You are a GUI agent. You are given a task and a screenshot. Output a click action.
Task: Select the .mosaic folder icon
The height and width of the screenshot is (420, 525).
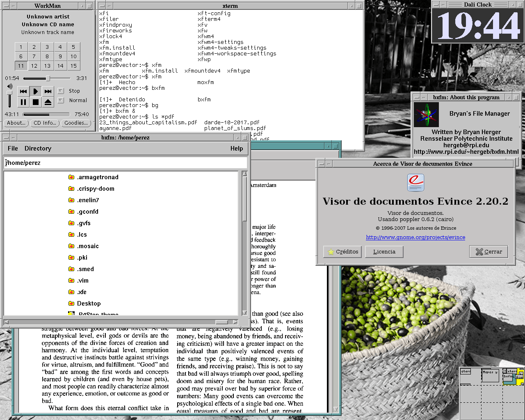click(71, 246)
